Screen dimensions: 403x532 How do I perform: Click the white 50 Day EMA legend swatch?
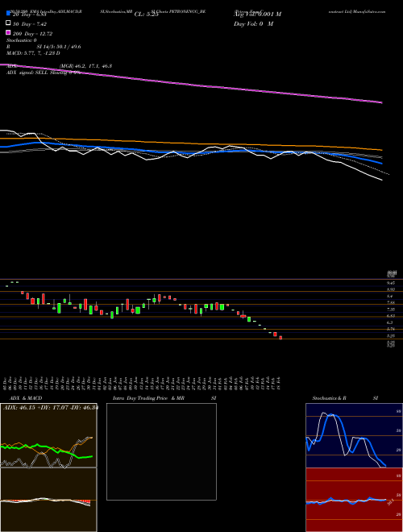pos(9,23)
